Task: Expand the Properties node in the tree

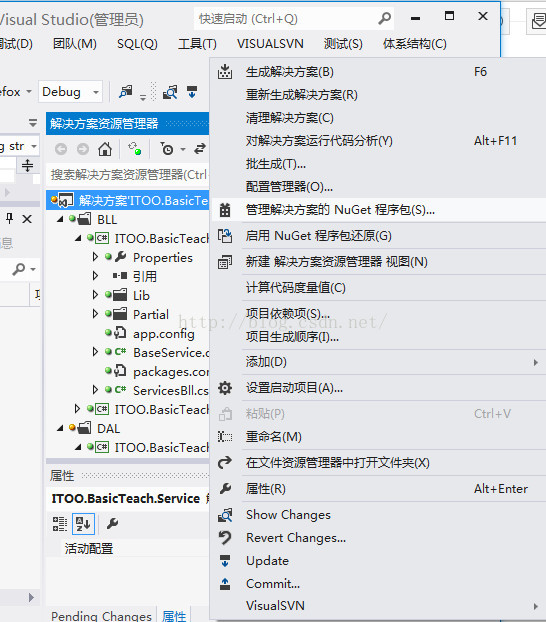Action: pyautogui.click(x=95, y=257)
